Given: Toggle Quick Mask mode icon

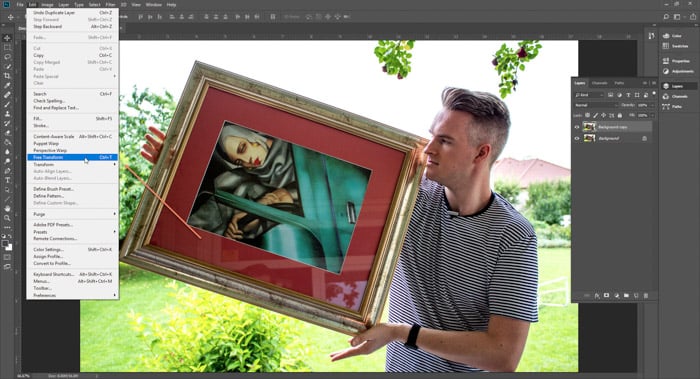Looking at the screenshot, I should click(7, 258).
